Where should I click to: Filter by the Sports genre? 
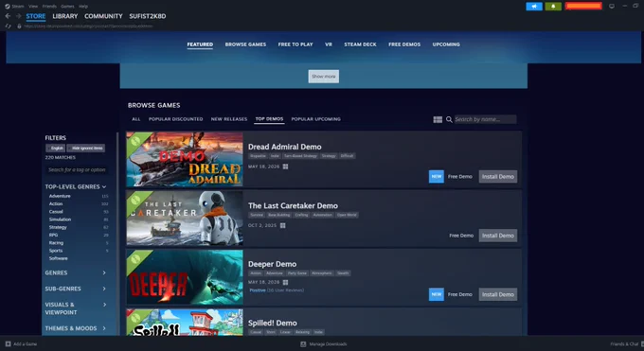(56, 251)
